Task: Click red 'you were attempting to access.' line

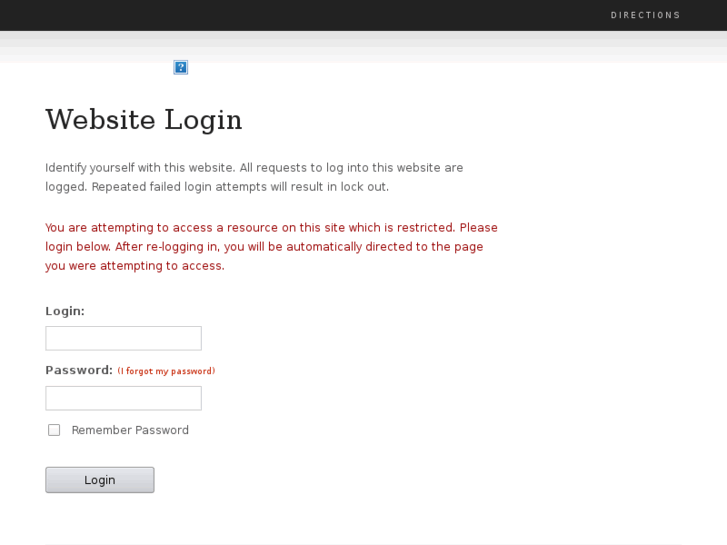Action: (x=135, y=266)
